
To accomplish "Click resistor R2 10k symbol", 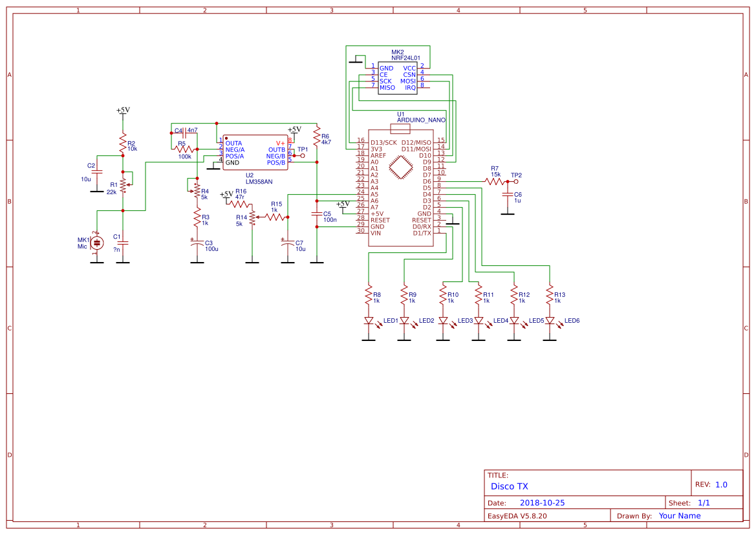I will pos(123,143).
